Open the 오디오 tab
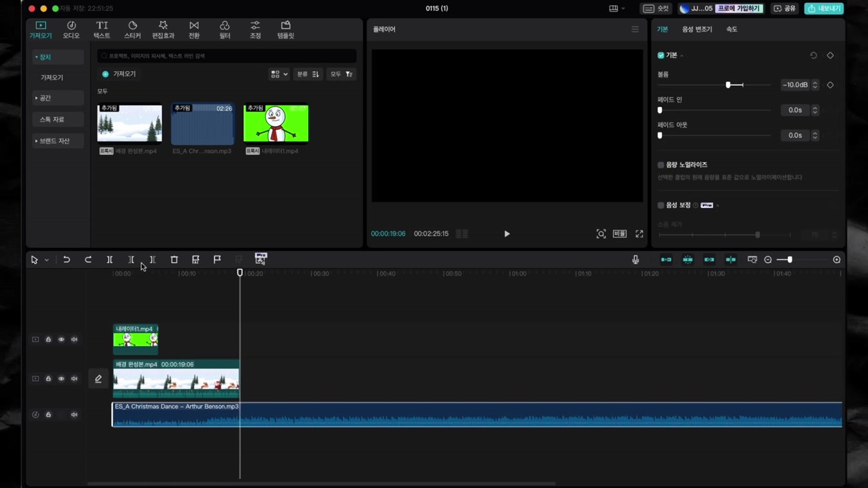The height and width of the screenshot is (488, 868). 71,30
